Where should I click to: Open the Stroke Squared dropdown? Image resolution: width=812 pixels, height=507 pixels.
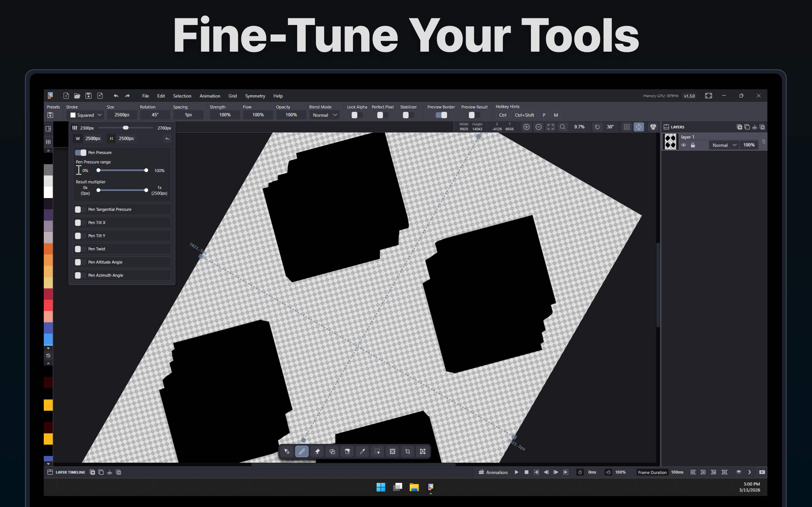coord(86,115)
